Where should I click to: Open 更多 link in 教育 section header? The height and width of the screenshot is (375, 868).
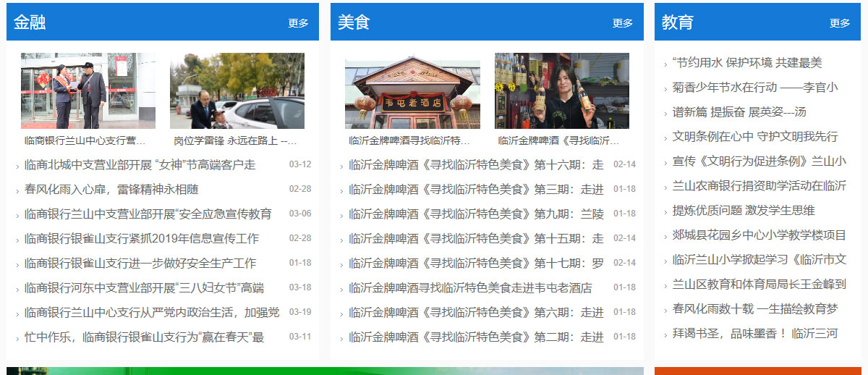[840, 23]
